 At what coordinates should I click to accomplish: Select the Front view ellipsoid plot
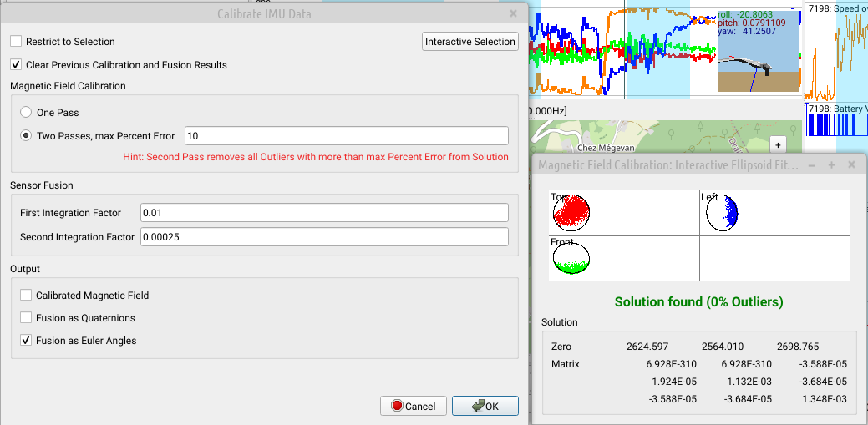[571, 258]
